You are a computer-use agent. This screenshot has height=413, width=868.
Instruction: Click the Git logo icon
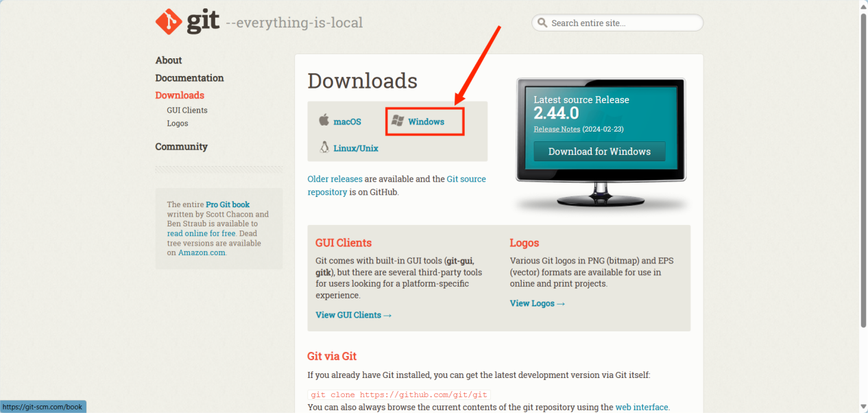click(168, 22)
